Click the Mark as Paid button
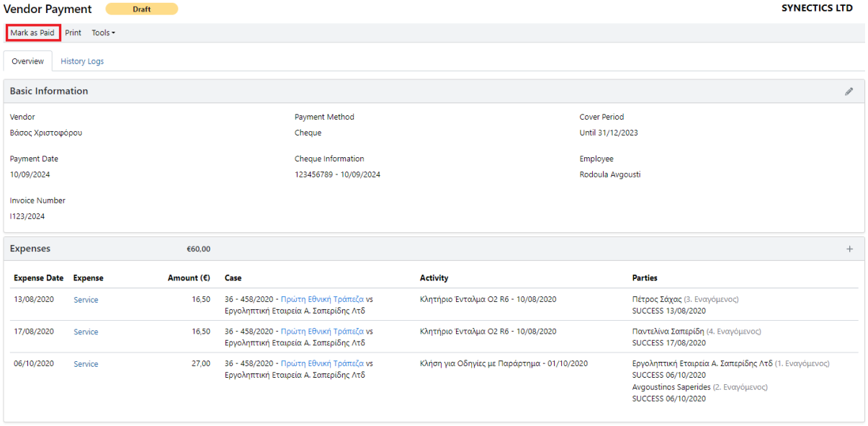Viewport: 868px width, 426px height. pos(32,33)
